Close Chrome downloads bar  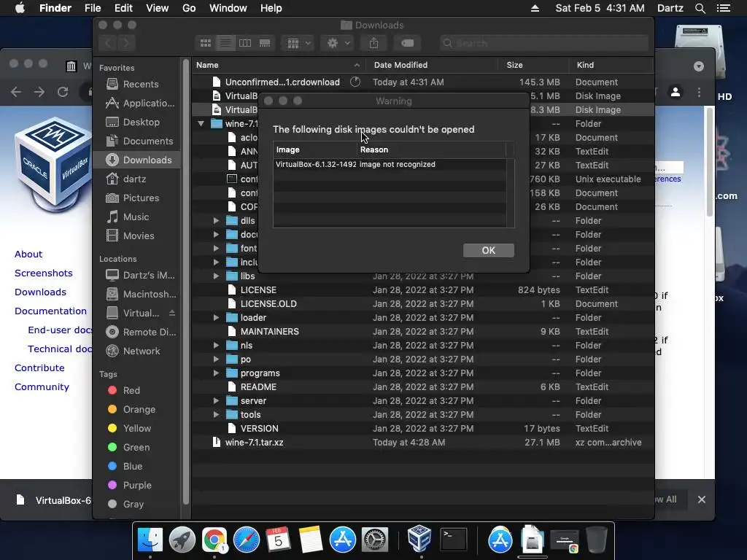click(x=701, y=499)
